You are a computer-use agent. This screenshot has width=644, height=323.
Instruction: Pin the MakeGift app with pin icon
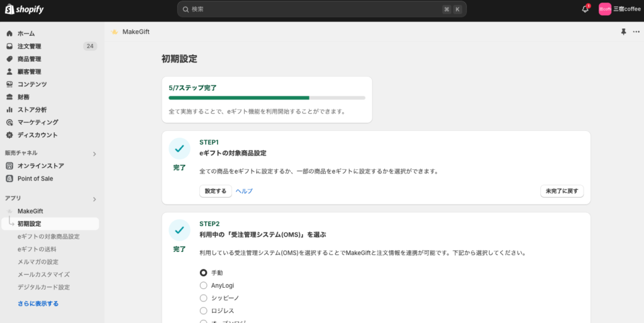[623, 31]
